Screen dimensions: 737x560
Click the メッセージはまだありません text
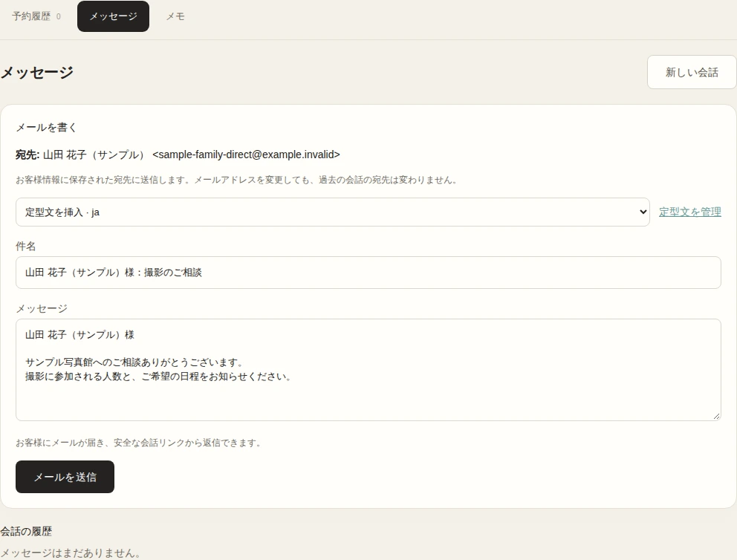70,553
